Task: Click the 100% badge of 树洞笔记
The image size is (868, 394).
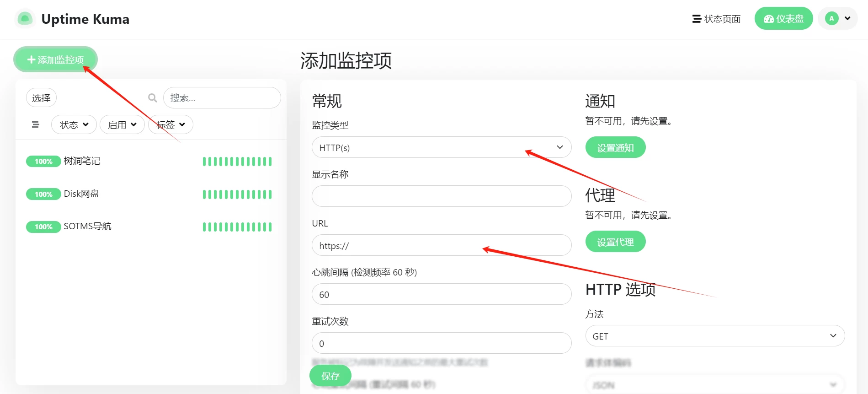Action: tap(43, 162)
